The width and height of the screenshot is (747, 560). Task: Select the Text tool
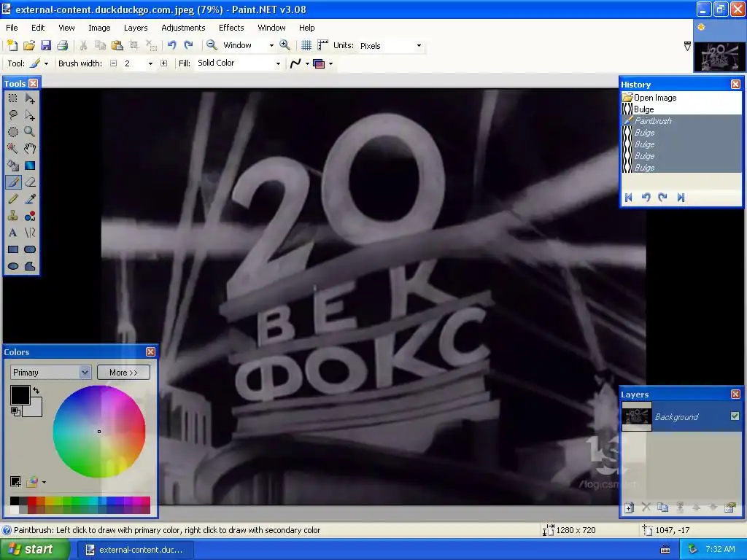tap(13, 233)
